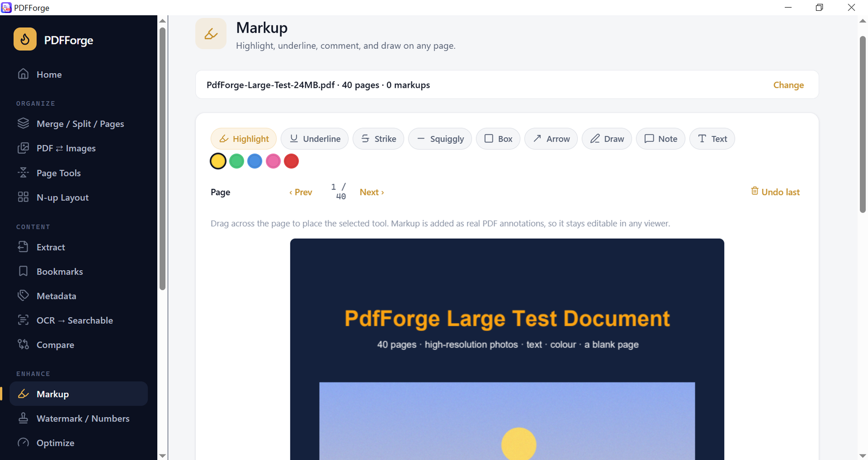
Task: Click the PDF page preview canvas
Action: pyautogui.click(x=507, y=349)
